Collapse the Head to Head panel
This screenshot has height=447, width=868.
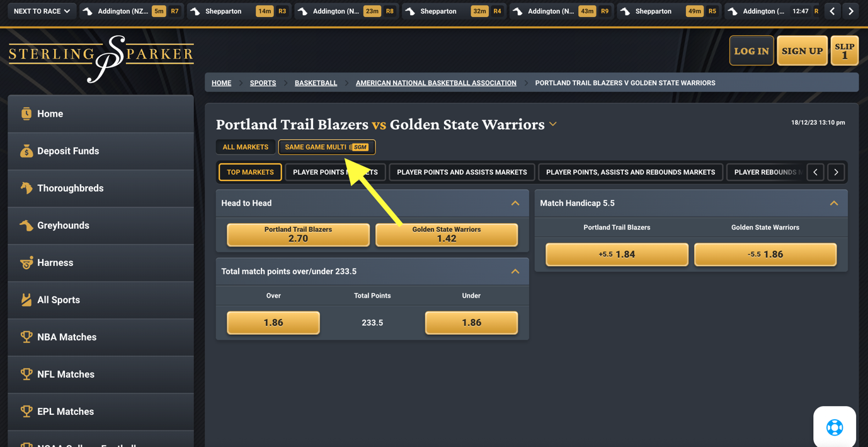point(515,203)
